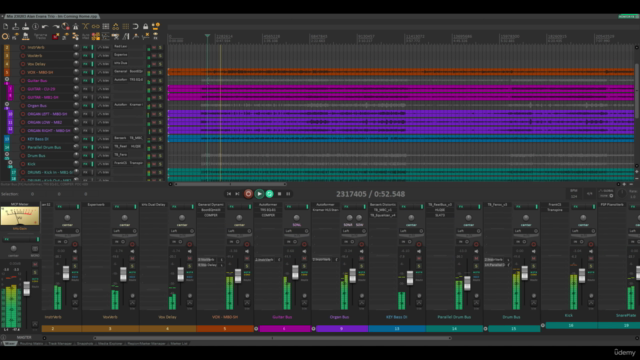Switch to the Snapshots tab
Viewport: 640px width, 360px height.
(85, 344)
